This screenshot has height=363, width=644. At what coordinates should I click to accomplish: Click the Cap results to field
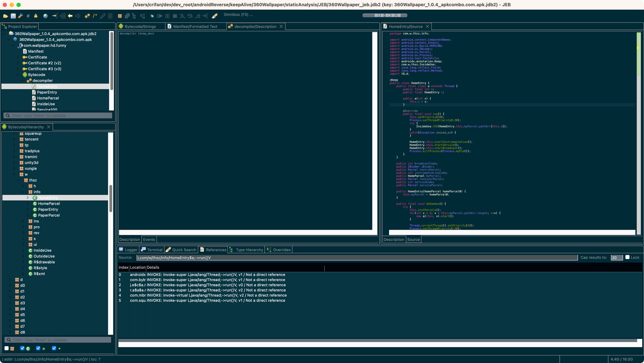click(x=617, y=257)
